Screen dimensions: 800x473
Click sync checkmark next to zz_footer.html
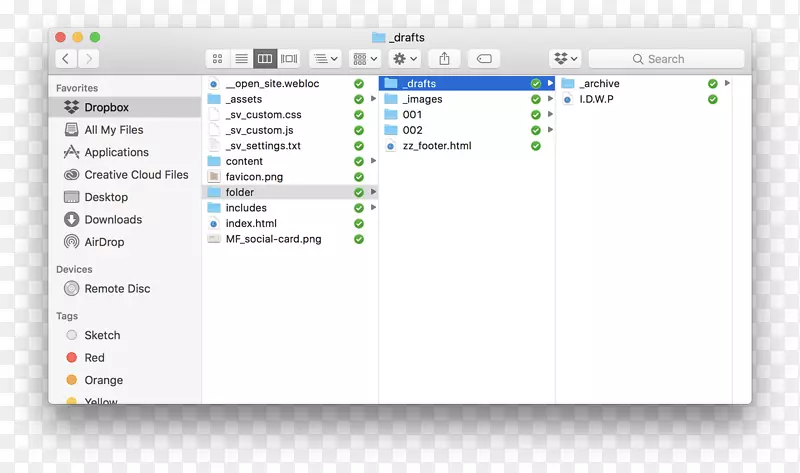(536, 146)
